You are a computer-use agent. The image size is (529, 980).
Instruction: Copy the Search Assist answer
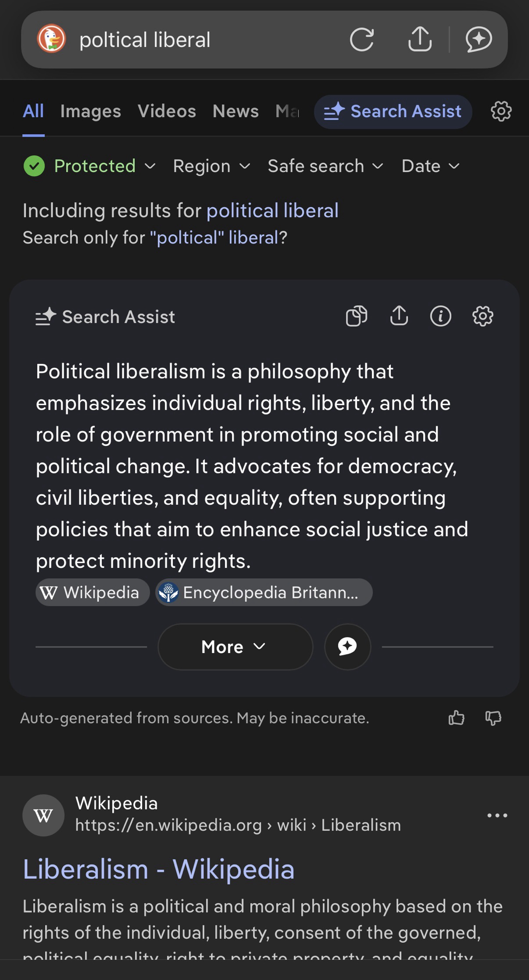pos(357,316)
